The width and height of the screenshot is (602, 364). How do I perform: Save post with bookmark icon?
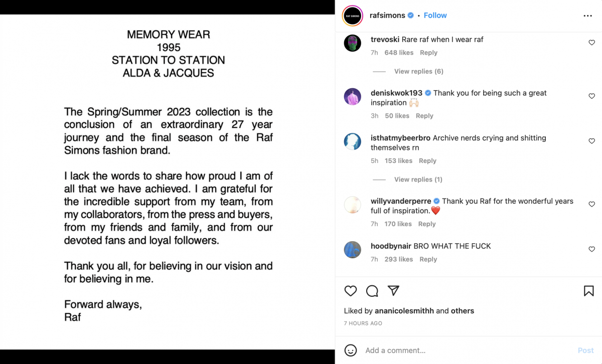click(x=588, y=291)
